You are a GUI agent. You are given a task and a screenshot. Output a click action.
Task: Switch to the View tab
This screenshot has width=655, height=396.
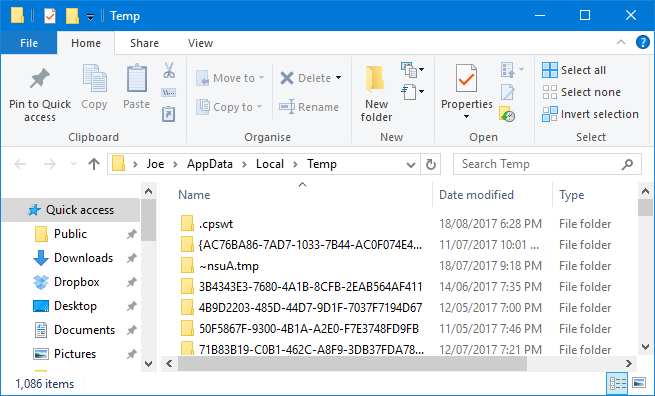[200, 43]
